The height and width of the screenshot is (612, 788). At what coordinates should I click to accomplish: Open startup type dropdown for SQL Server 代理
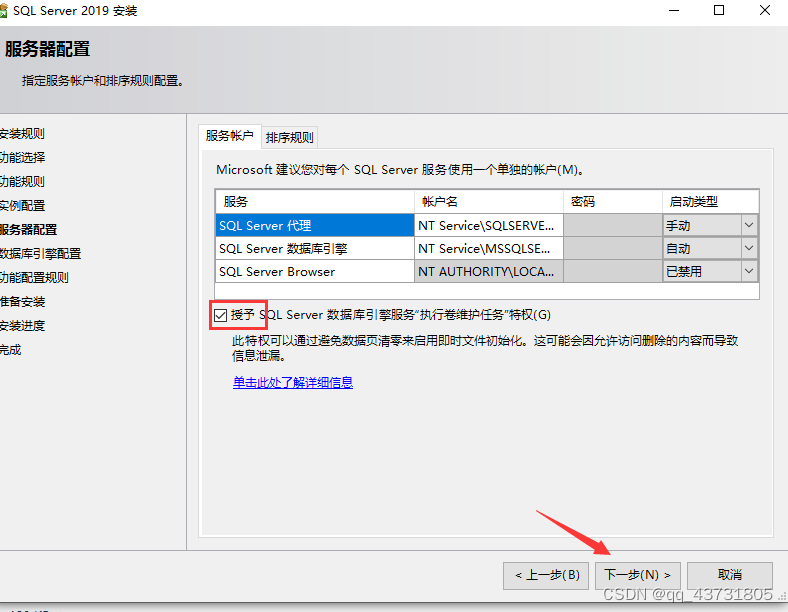748,225
